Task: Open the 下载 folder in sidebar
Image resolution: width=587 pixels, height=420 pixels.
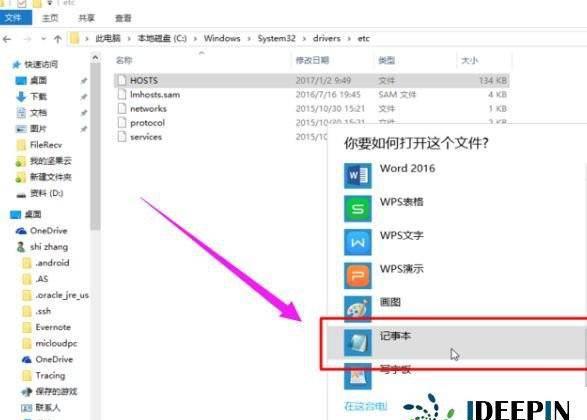Action: [x=38, y=97]
